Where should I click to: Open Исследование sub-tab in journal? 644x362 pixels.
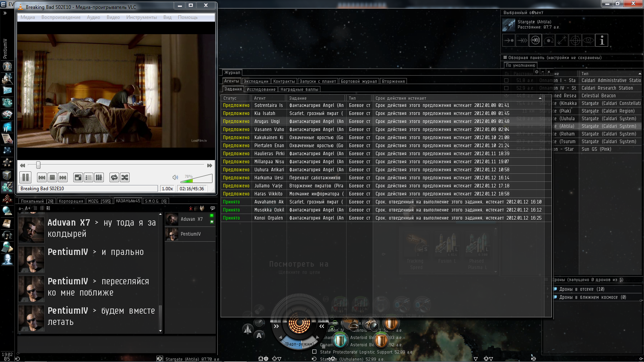(x=261, y=89)
